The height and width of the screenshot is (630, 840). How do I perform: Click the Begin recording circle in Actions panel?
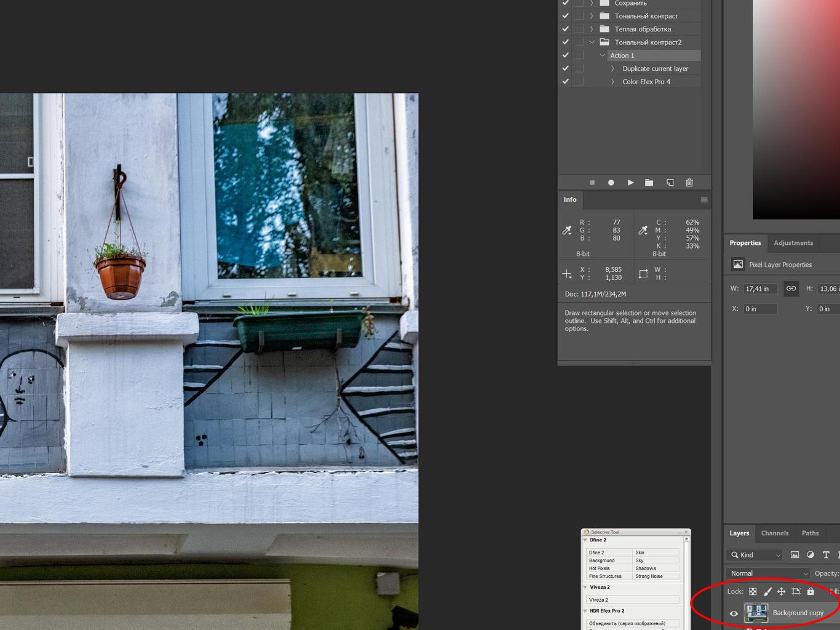pyautogui.click(x=611, y=183)
